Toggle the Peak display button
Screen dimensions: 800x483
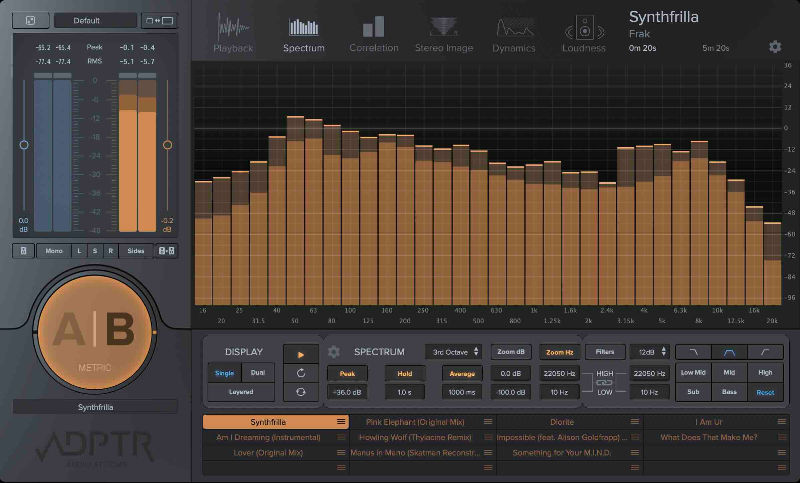point(347,373)
